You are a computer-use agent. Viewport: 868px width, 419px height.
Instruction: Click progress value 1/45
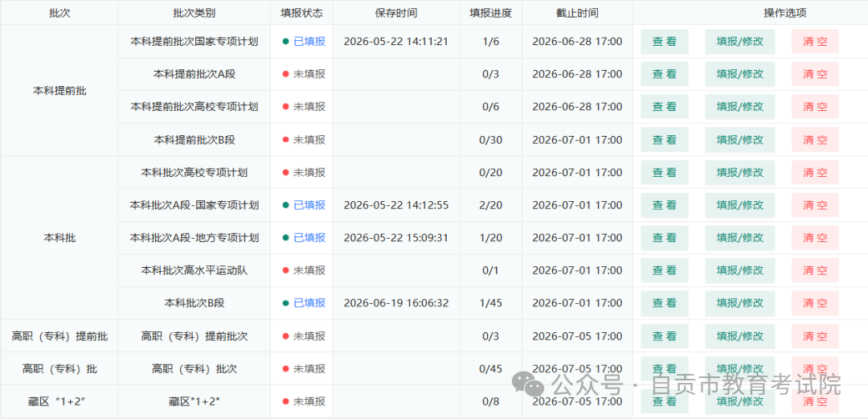[x=490, y=303]
